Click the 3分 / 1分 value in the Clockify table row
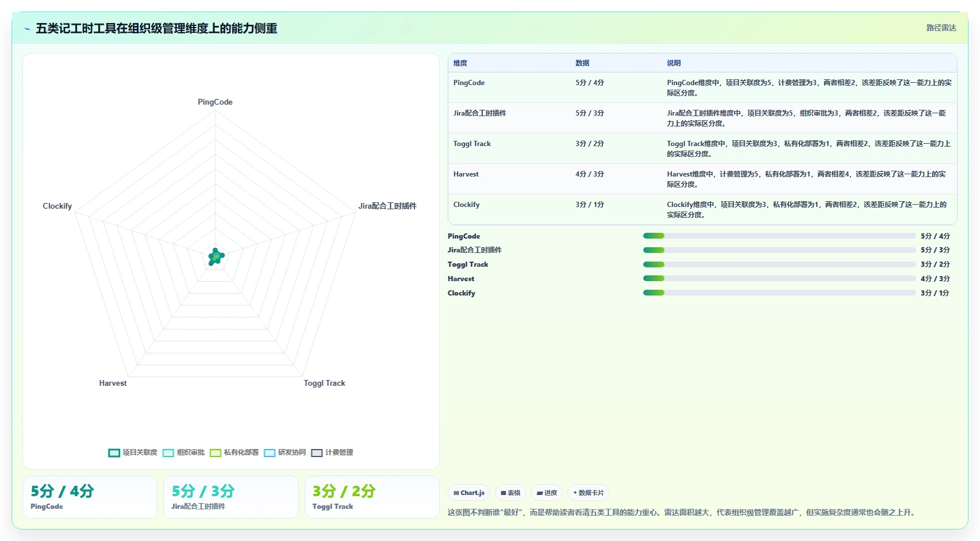 click(x=590, y=205)
